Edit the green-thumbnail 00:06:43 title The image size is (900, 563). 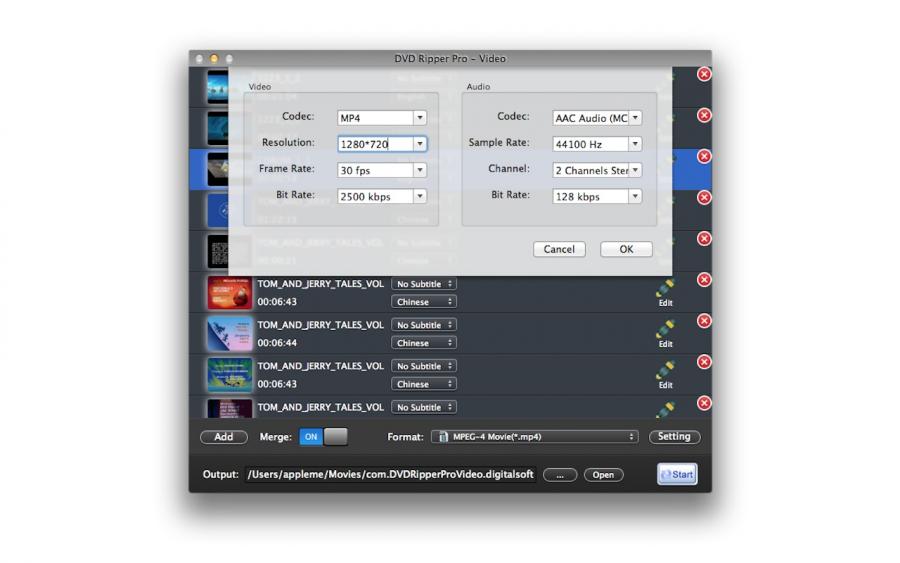click(x=665, y=376)
